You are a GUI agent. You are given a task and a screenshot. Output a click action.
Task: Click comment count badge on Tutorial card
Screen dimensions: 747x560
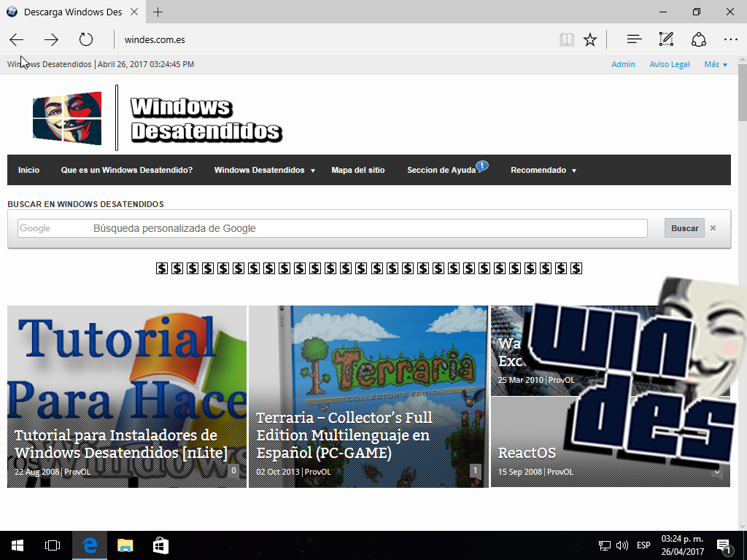[x=233, y=470]
